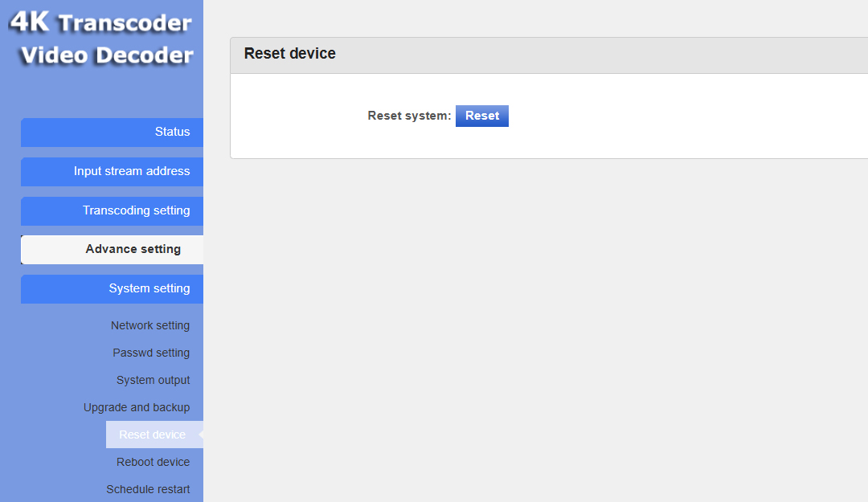Viewport: 868px width, 502px height.
Task: Click the Reset device panel heading
Action: point(290,54)
